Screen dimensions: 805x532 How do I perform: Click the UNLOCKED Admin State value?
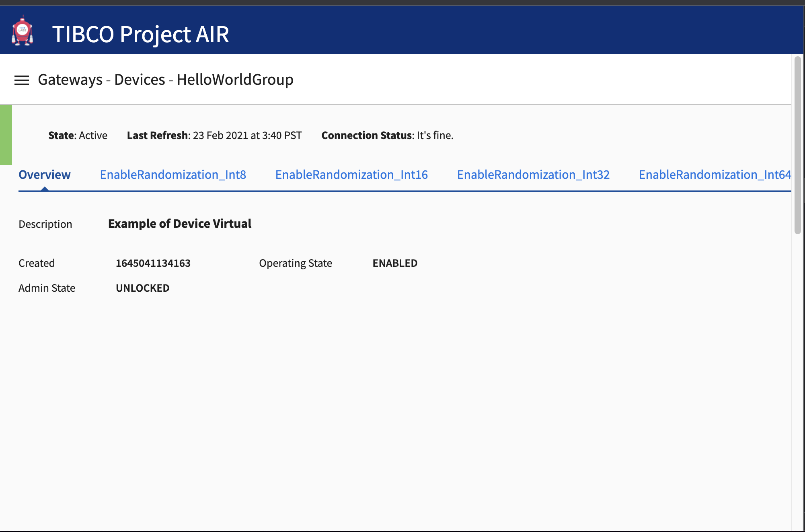pyautogui.click(x=142, y=288)
